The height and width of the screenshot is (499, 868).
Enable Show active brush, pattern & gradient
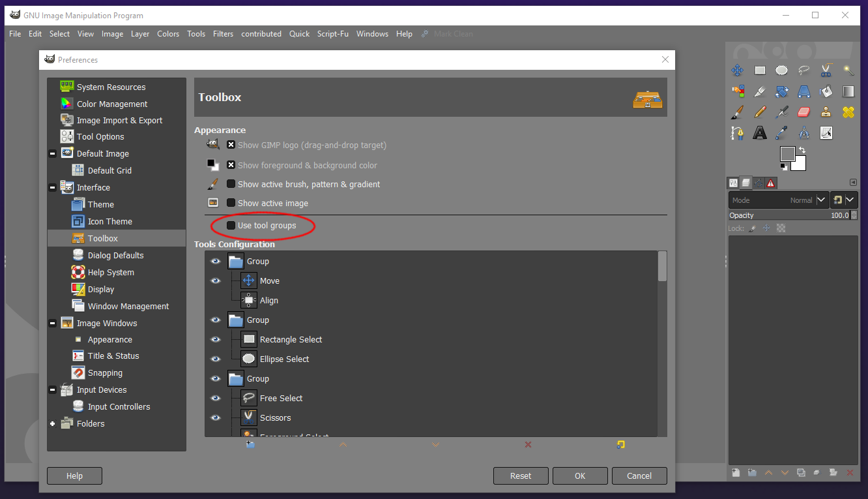point(231,184)
